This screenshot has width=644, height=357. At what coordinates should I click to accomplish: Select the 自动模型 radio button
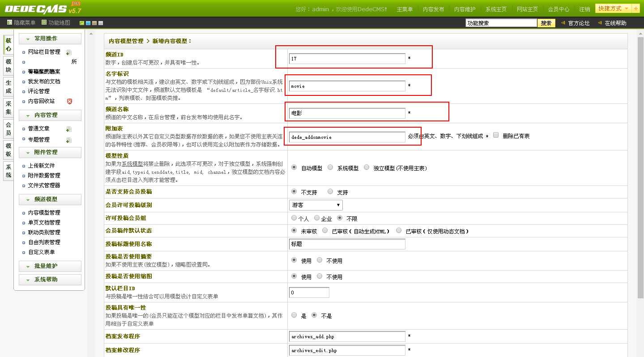pyautogui.click(x=294, y=167)
